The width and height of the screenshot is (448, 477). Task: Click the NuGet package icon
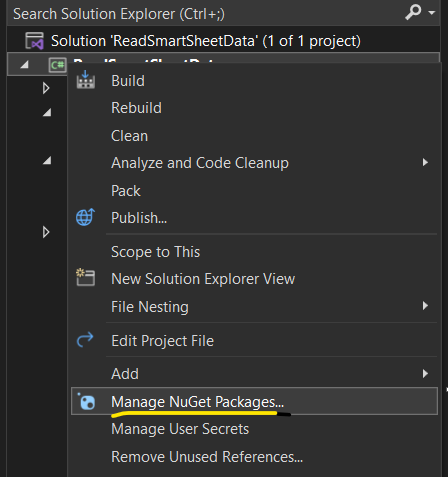coord(86,401)
